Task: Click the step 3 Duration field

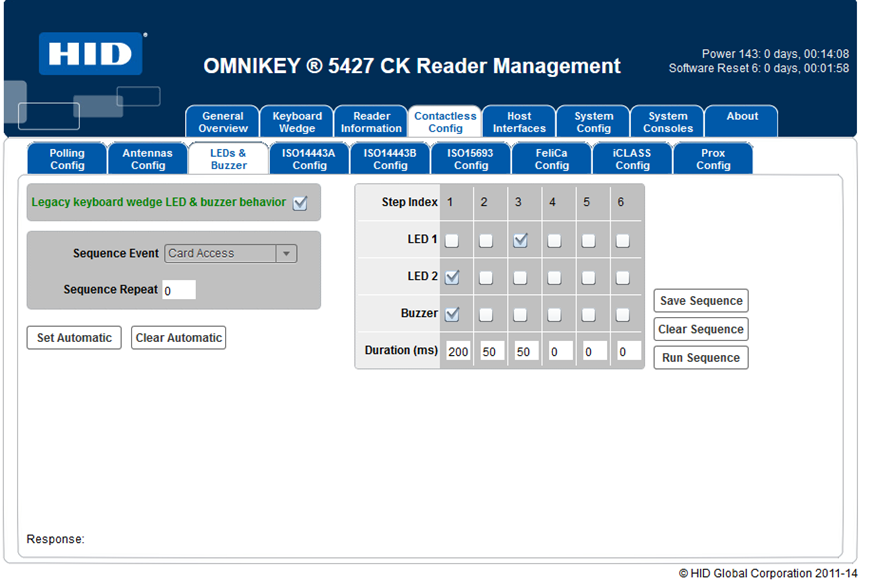Action: [x=526, y=351]
